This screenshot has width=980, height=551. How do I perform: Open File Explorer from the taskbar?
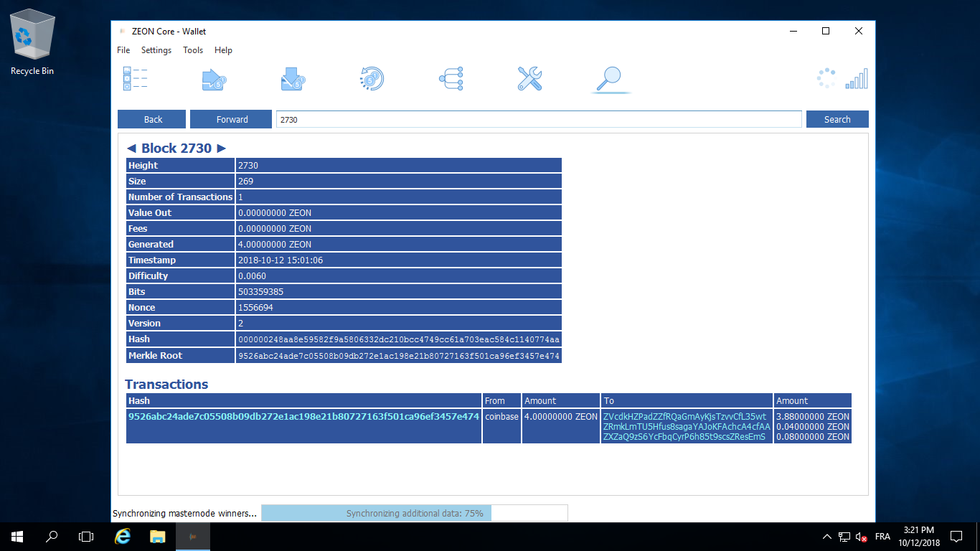[x=158, y=536]
